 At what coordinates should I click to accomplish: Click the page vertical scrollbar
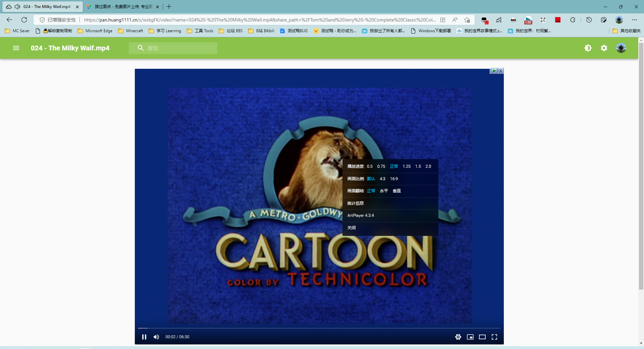pos(641,166)
